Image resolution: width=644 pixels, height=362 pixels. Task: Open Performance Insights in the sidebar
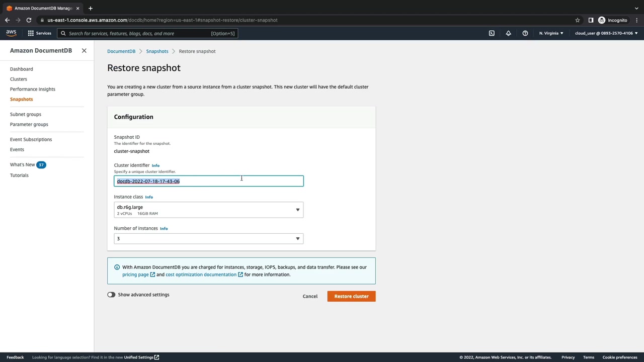pos(33,89)
